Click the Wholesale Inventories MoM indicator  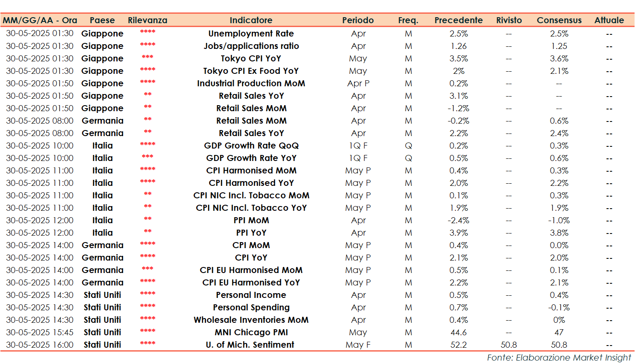tap(251, 320)
